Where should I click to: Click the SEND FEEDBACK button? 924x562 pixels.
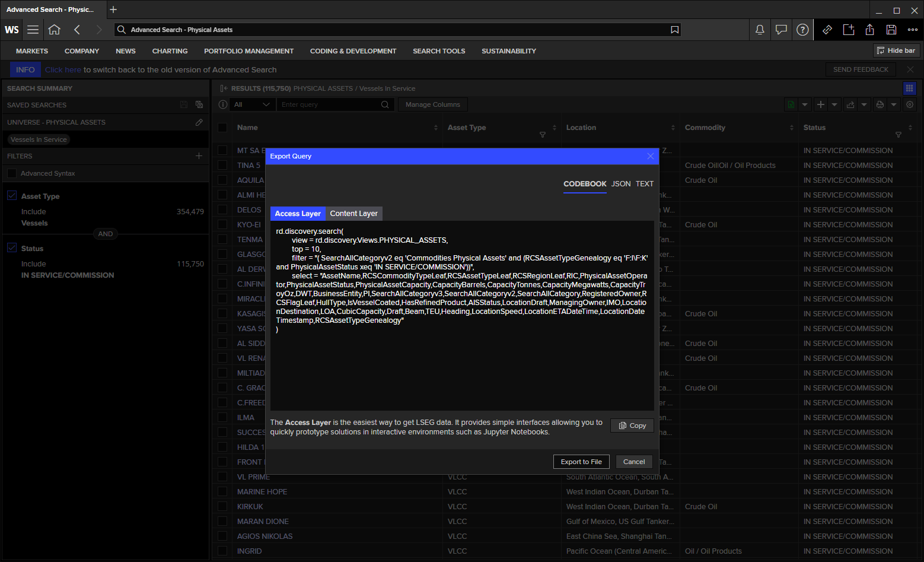pos(861,69)
